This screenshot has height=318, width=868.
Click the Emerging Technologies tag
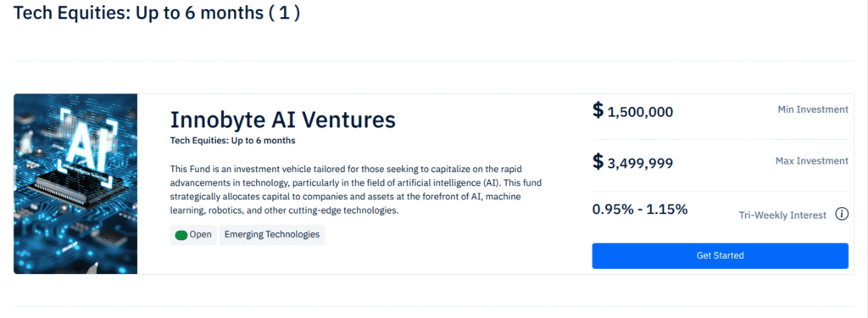pos(272,234)
